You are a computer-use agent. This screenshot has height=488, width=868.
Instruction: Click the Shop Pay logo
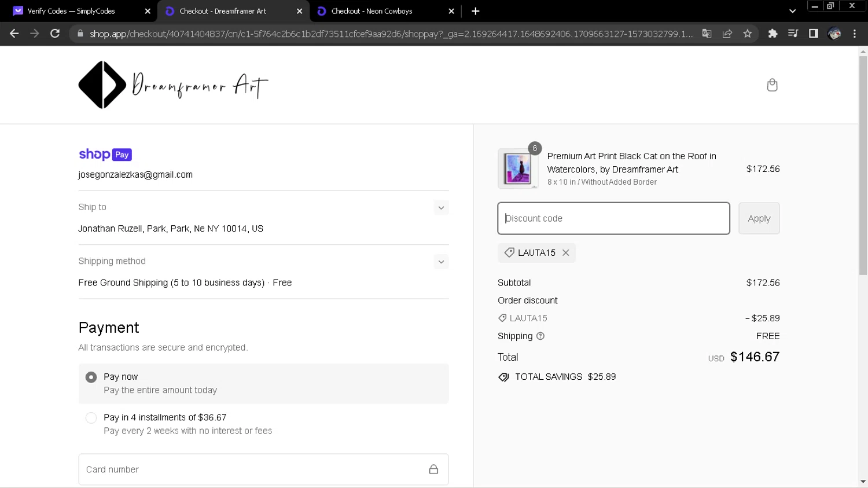tap(105, 155)
